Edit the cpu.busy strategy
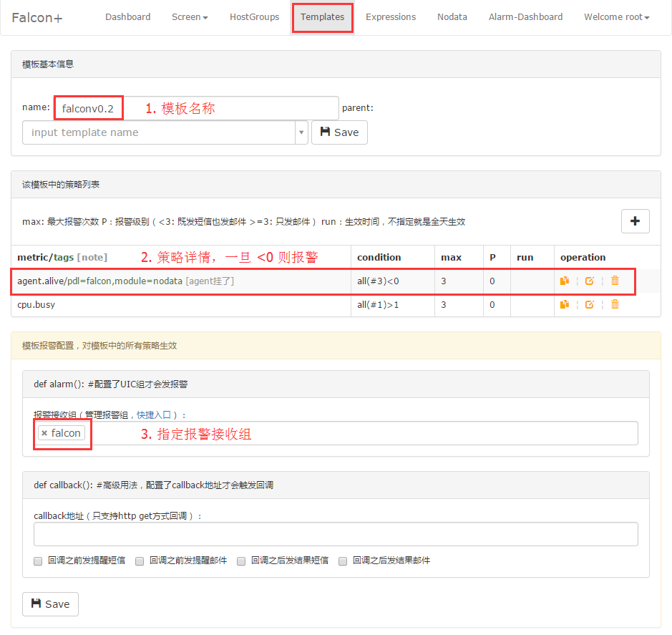 click(589, 305)
